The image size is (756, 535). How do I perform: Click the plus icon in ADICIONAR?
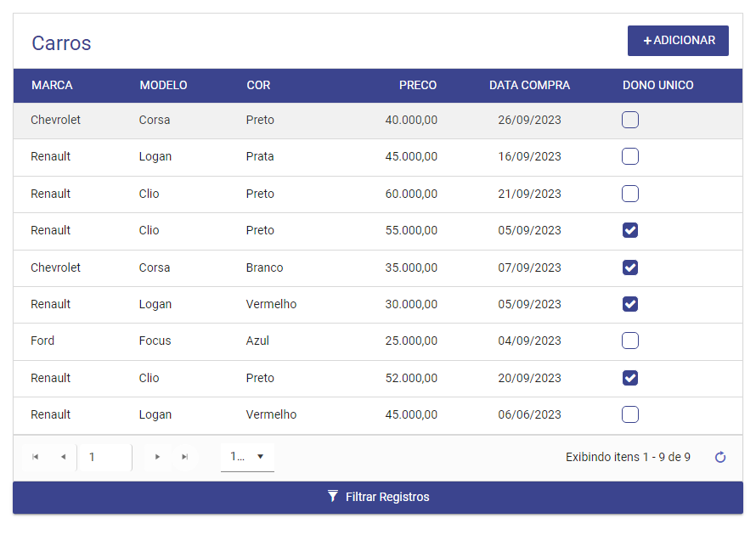click(647, 41)
